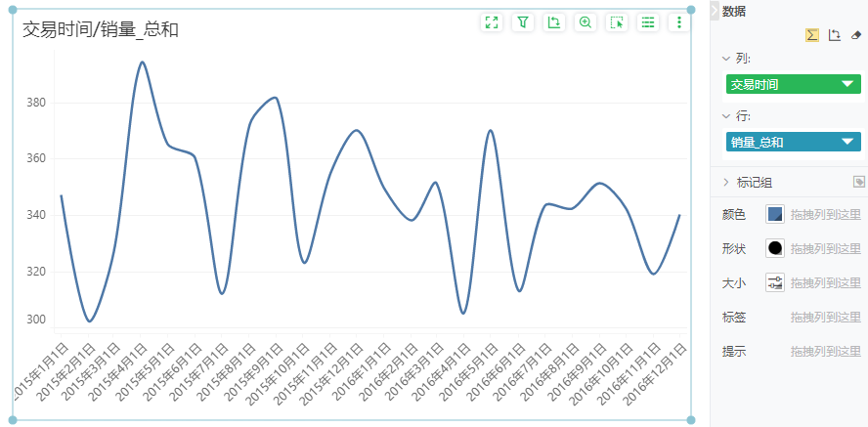Collapse the 行 section chevron
The height and width of the screenshot is (427, 868).
click(x=726, y=116)
